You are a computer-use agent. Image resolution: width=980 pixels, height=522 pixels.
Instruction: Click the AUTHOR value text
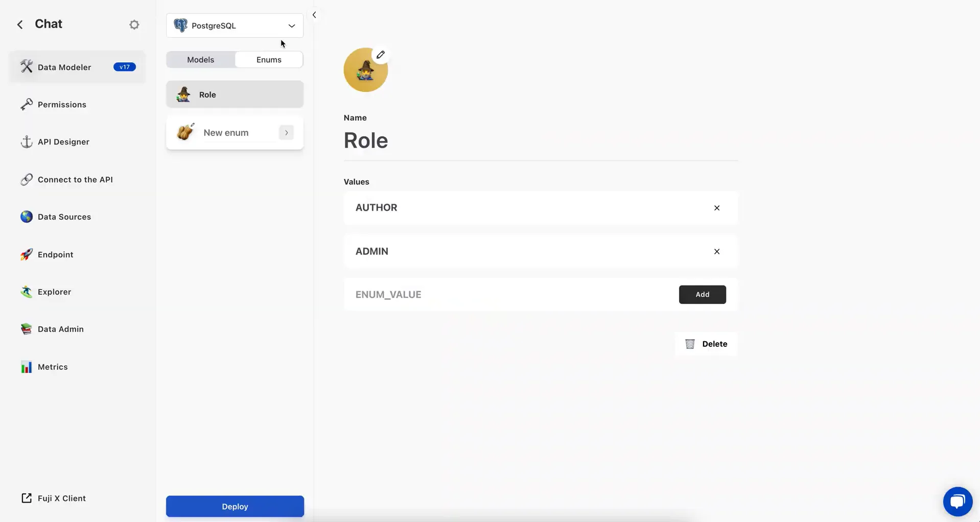tap(377, 208)
